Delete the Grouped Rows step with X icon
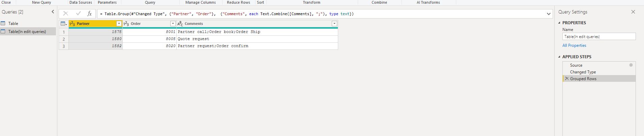Screen dimensions: 644x136 (567, 78)
